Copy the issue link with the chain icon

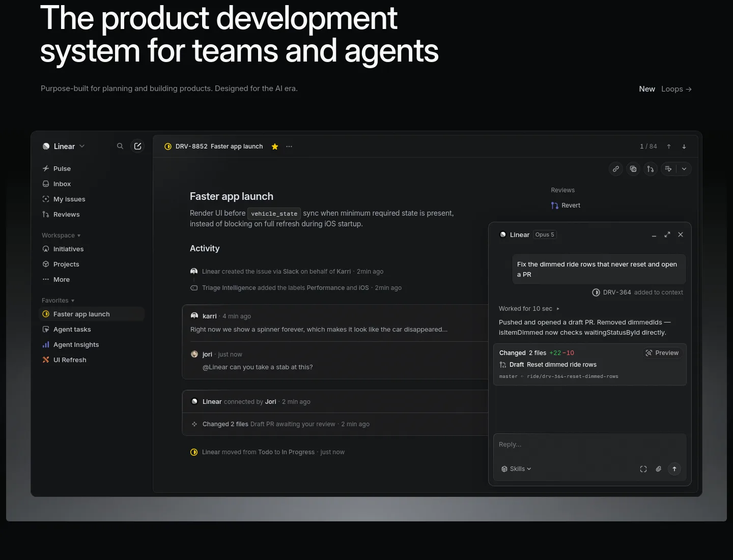click(616, 169)
